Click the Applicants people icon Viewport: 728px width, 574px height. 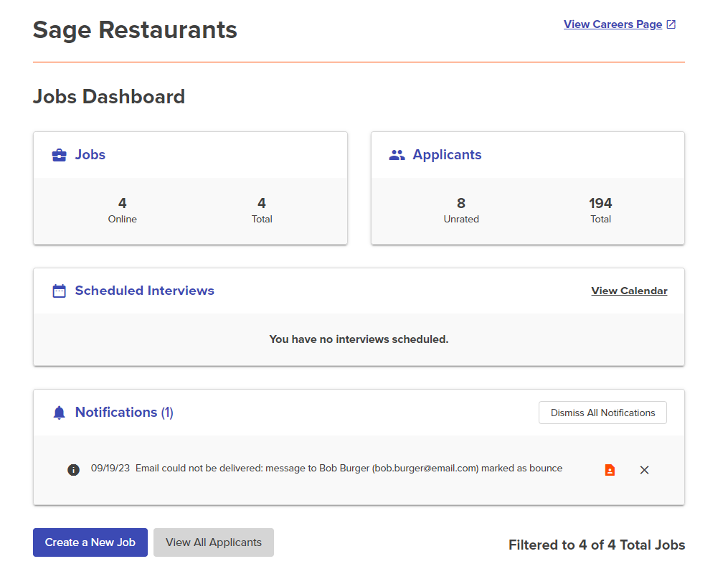(397, 155)
